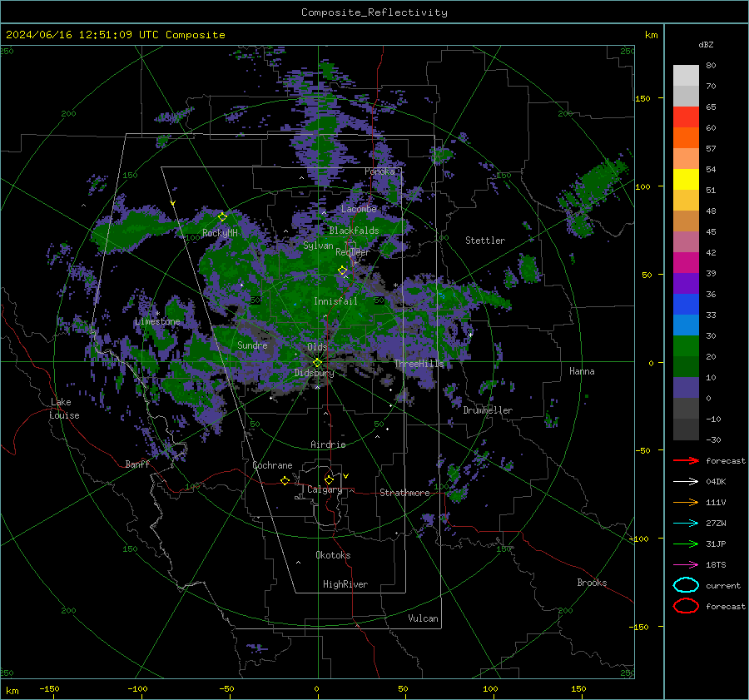Image resolution: width=749 pixels, height=700 pixels.
Task: Click the Strathmore city label
Action: (404, 493)
